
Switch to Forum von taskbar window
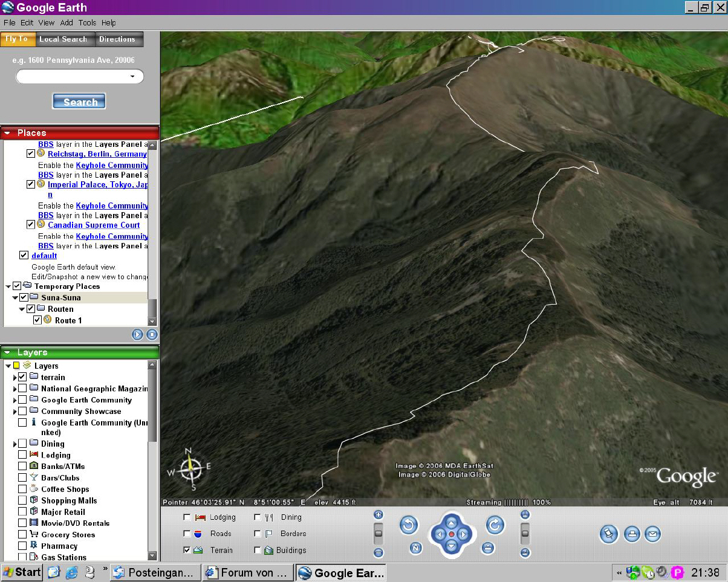[247, 572]
